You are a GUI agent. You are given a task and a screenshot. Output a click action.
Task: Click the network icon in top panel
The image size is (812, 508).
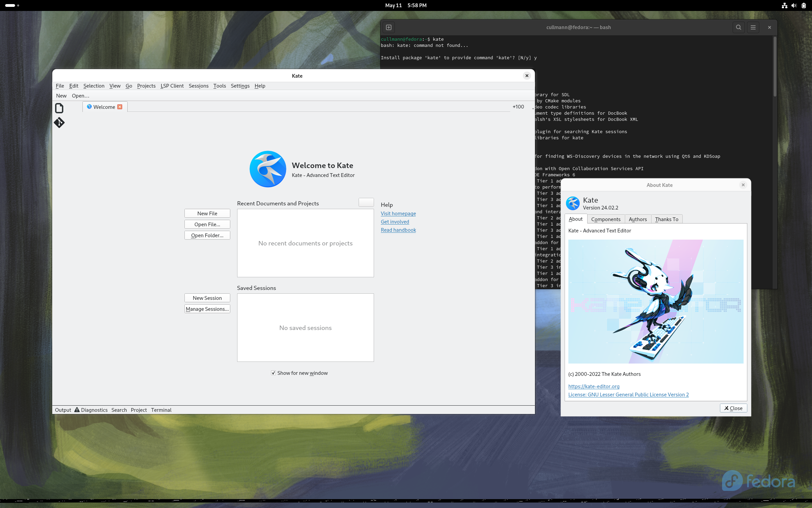coord(784,5)
